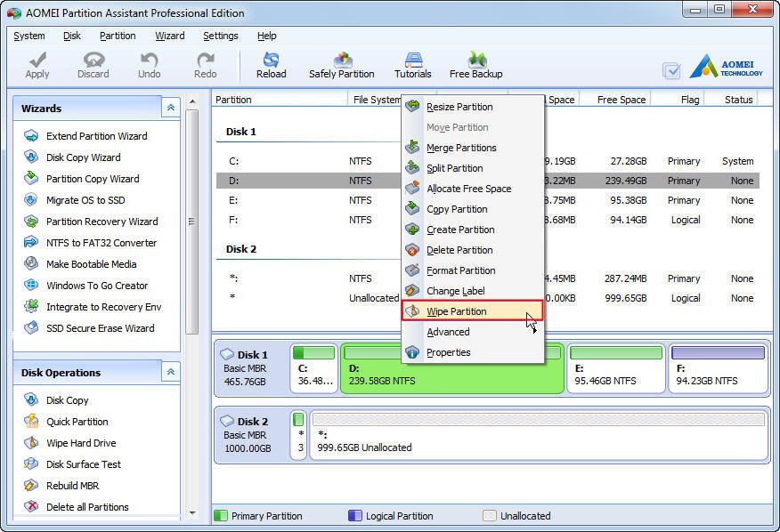Image resolution: width=780 pixels, height=532 pixels.
Task: Click the Partition Copy Wizard icon
Action: 31,179
